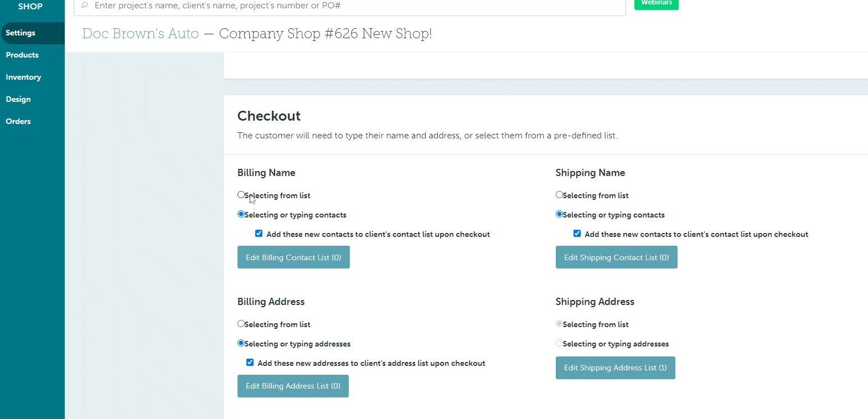
Task: Select 'Selecting from list' under Billing Address
Action: 241,323
